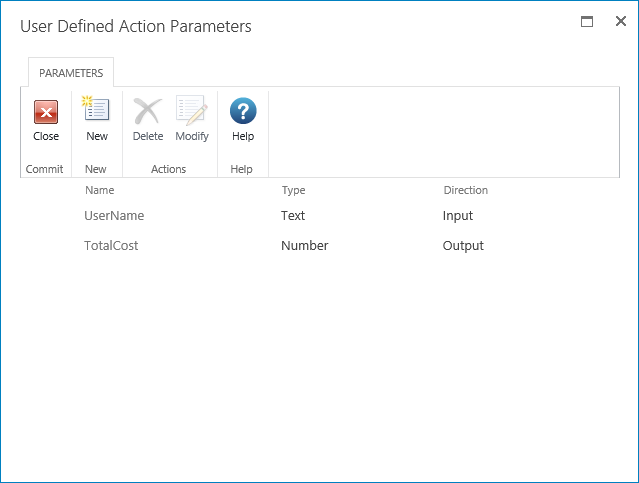Click the Number type cell

click(305, 246)
